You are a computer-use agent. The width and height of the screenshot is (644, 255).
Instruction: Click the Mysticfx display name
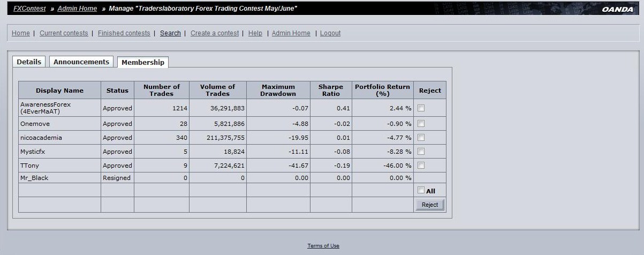(33, 152)
